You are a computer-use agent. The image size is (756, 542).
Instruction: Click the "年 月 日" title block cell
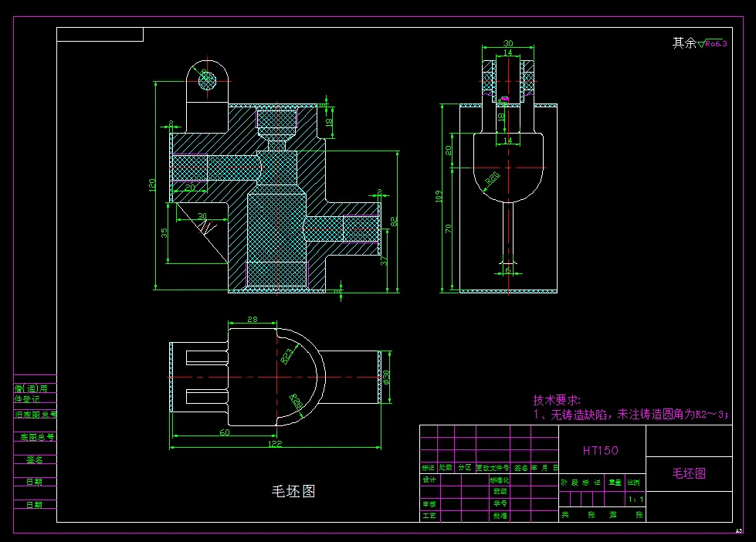tap(544, 468)
